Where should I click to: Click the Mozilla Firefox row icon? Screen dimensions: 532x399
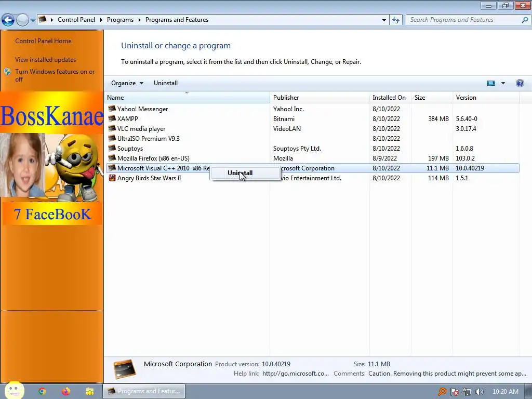[x=112, y=158]
